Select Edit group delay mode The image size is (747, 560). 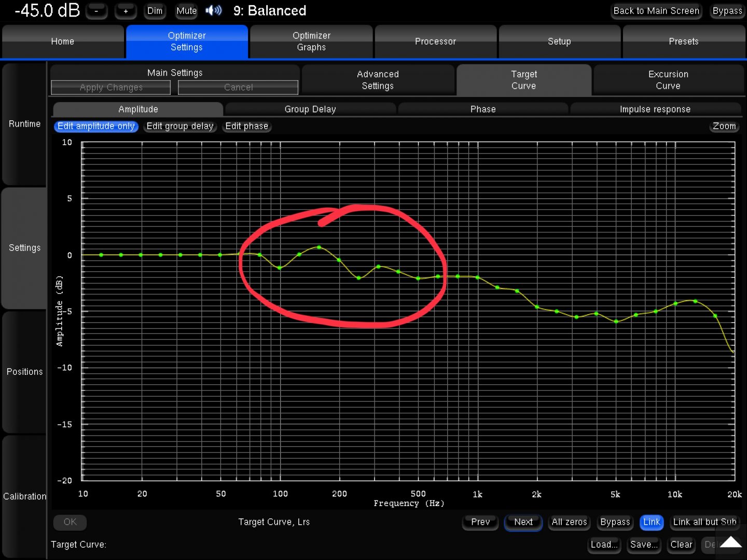pos(179,126)
